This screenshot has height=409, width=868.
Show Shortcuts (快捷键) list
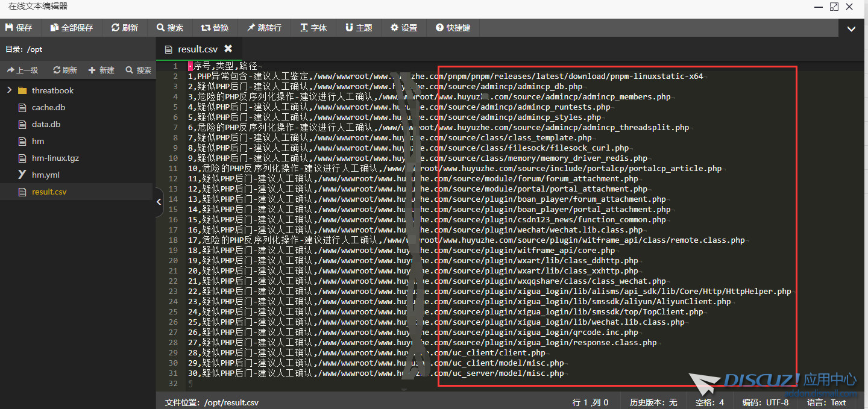tap(453, 28)
